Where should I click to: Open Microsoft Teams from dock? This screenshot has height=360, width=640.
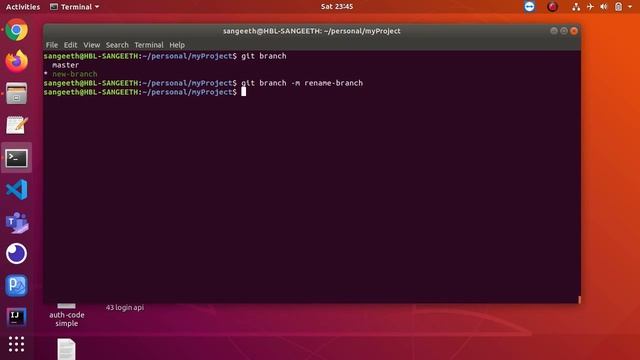pos(16,222)
